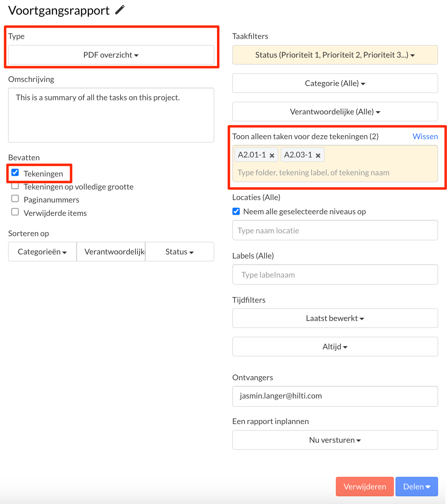Open the Verantwoordelijke (Alle) filter dropdown
The image size is (447, 504).
point(335,112)
